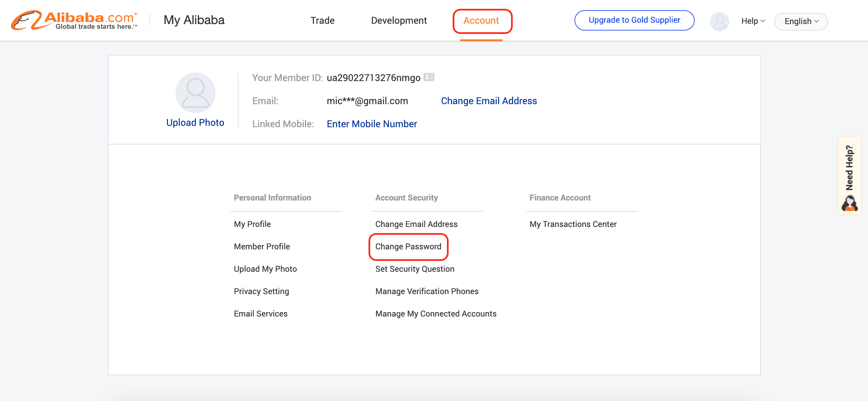This screenshot has height=401, width=868.
Task: Open the English language selector
Action: (801, 21)
